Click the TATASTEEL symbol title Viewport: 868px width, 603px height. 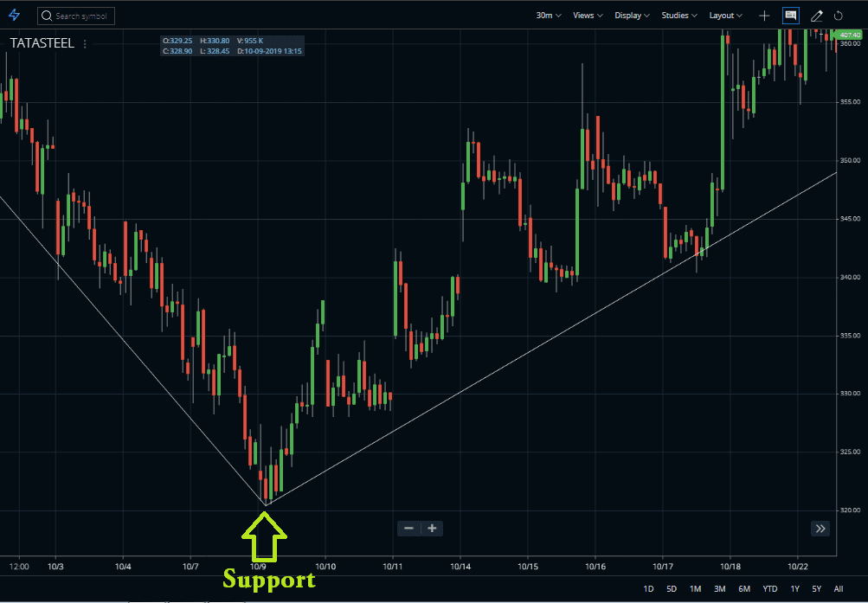click(x=42, y=44)
